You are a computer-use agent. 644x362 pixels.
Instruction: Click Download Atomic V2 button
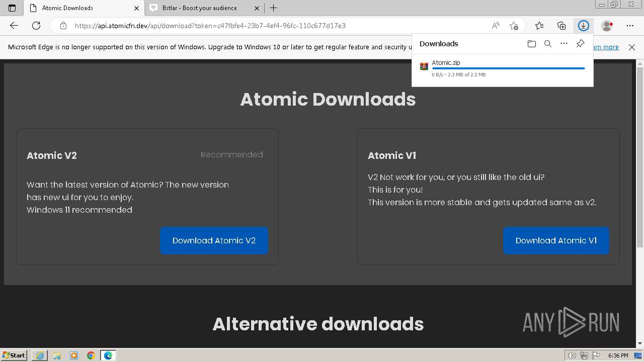[x=214, y=241]
